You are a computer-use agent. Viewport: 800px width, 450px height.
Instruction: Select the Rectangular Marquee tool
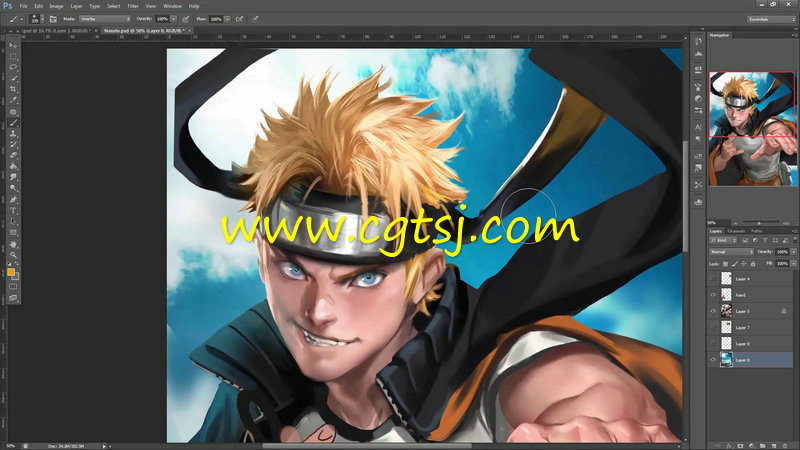pos(13,56)
